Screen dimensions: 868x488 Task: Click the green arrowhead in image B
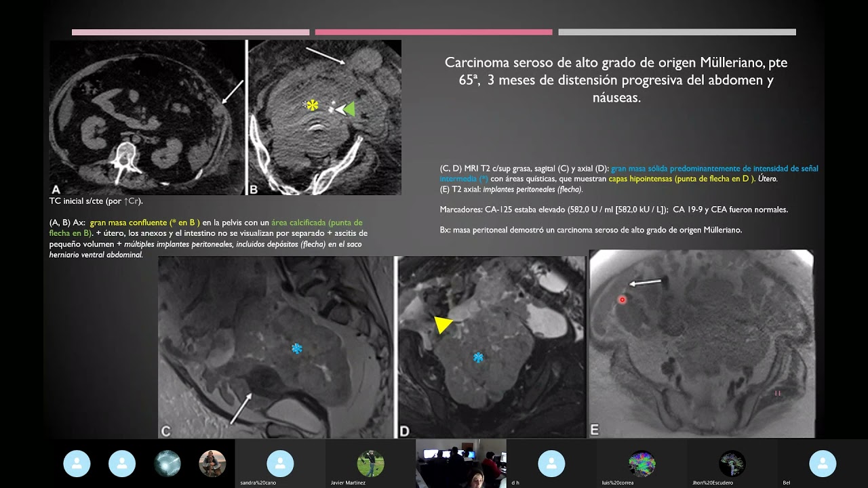click(348, 109)
